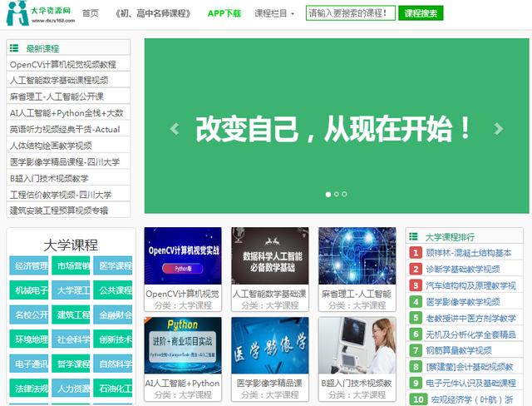Viewport: 532px width, 406px height.
Task: Select the 金融财会 category tile
Action: [113, 314]
